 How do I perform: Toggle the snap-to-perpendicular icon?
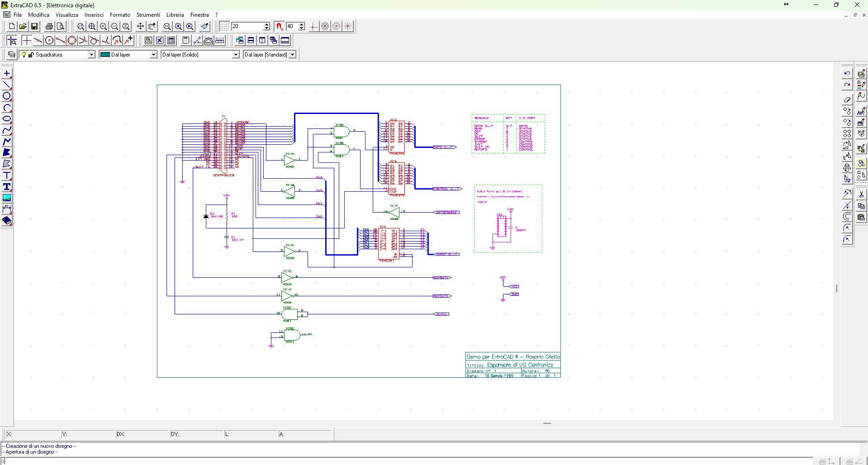(105, 40)
